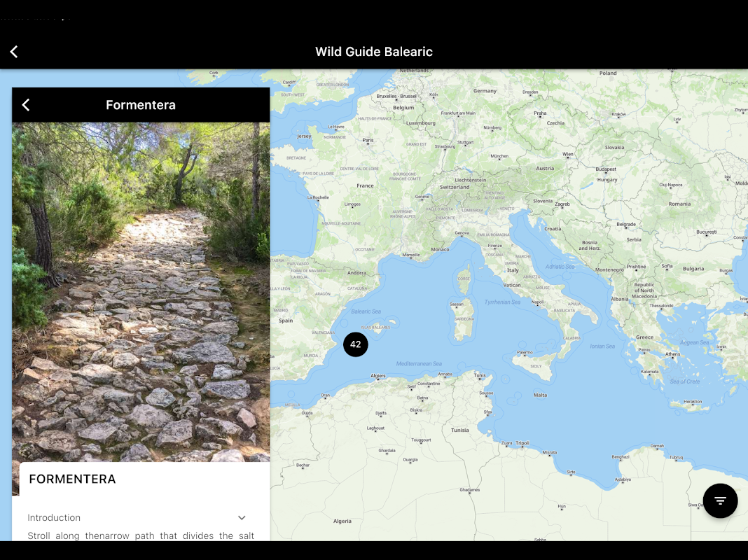The height and width of the screenshot is (560, 748).
Task: Click the introduction text about salt path
Action: point(141,535)
